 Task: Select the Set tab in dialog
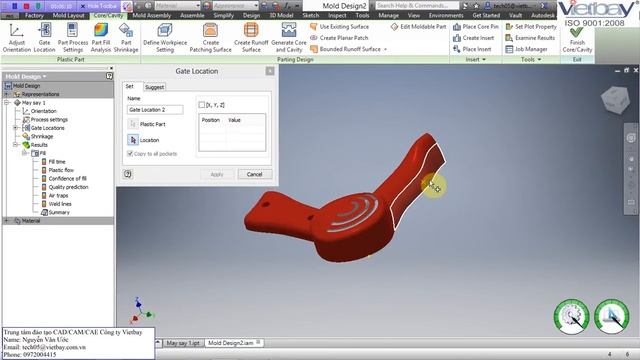(x=129, y=87)
